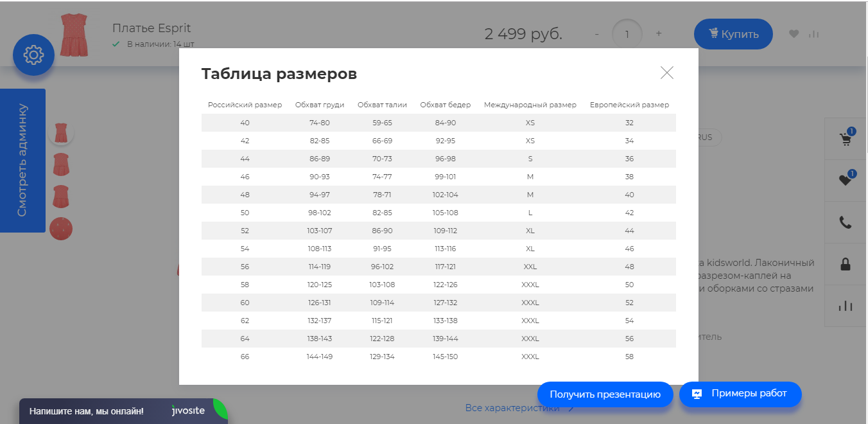Click the phone icon in right sidebar
Image resolution: width=868 pixels, height=424 pixels.
point(846,222)
